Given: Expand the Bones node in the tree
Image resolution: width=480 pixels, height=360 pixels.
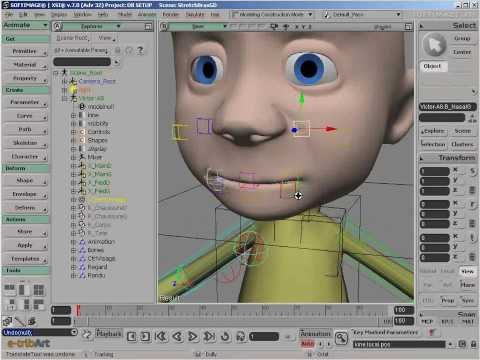Looking at the screenshot, I should click(74, 250).
